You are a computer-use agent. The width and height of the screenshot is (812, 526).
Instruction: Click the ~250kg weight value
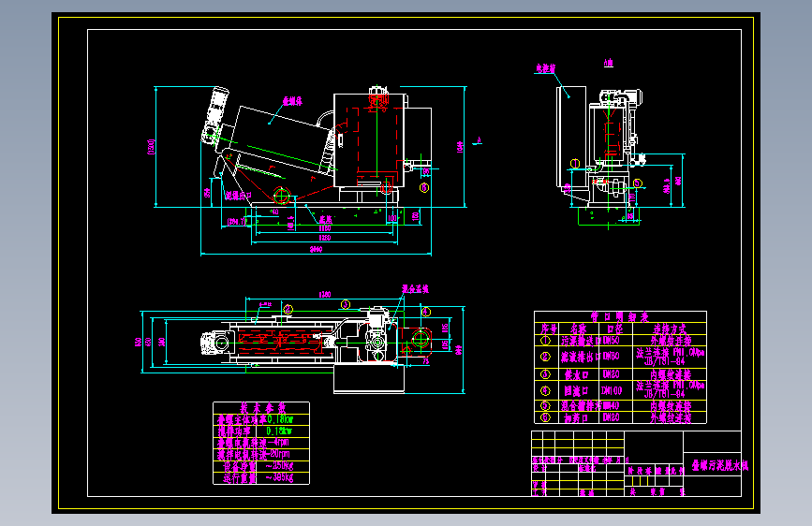(280, 466)
